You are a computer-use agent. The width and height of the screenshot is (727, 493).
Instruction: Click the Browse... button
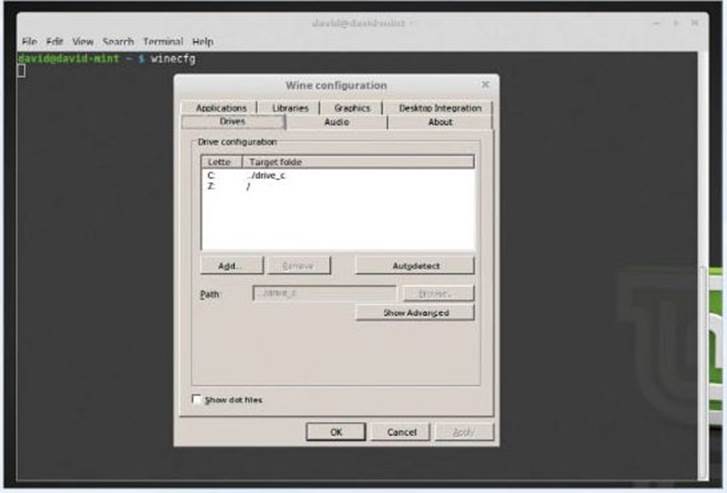point(439,293)
